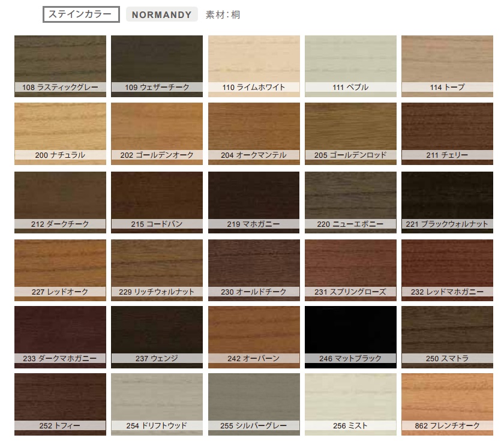This screenshot has height=441, width=504.
Task: Choose the 110 ライムホワイト swatch
Action: (254, 66)
